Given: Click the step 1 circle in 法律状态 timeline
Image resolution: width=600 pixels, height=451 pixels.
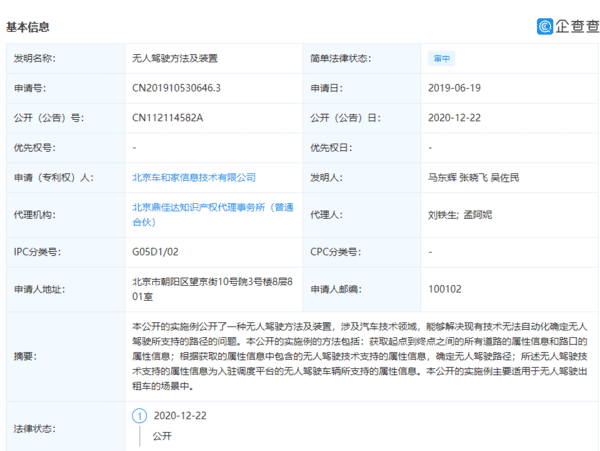Looking at the screenshot, I should pyautogui.click(x=139, y=416).
